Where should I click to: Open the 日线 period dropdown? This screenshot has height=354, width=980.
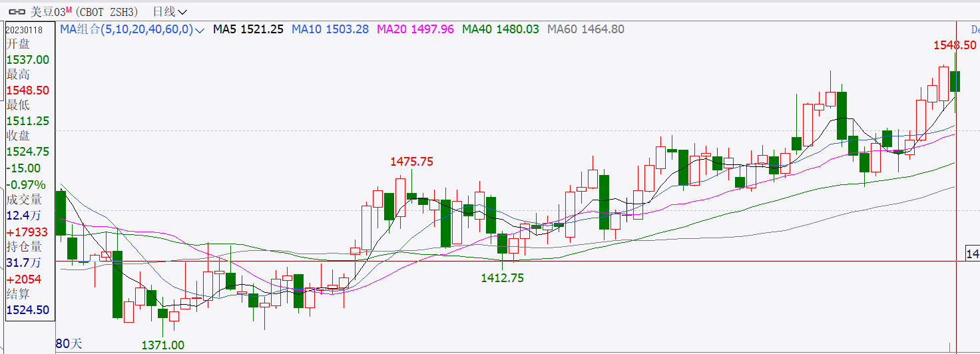click(170, 12)
